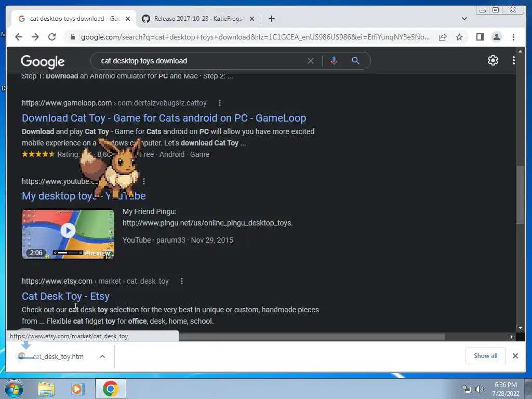The image size is (532, 399).
Task: Open the taskbar clock showing 6:36 PM
Action: 506,389
